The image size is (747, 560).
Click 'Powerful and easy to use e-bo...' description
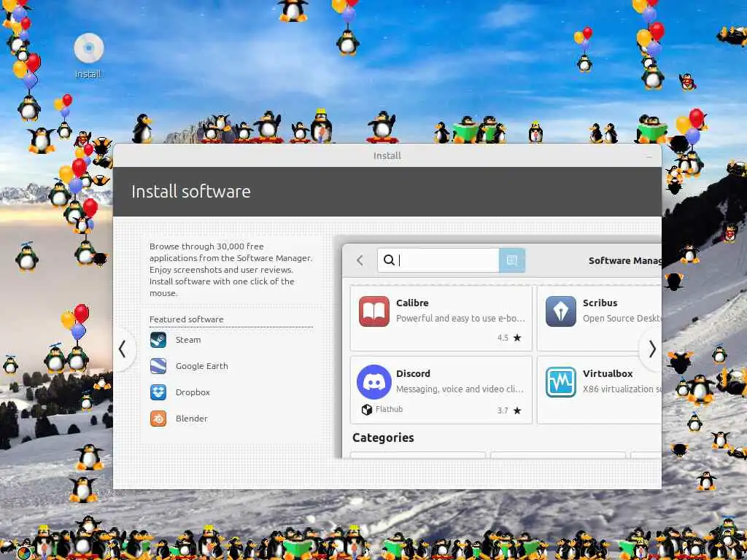coord(460,319)
